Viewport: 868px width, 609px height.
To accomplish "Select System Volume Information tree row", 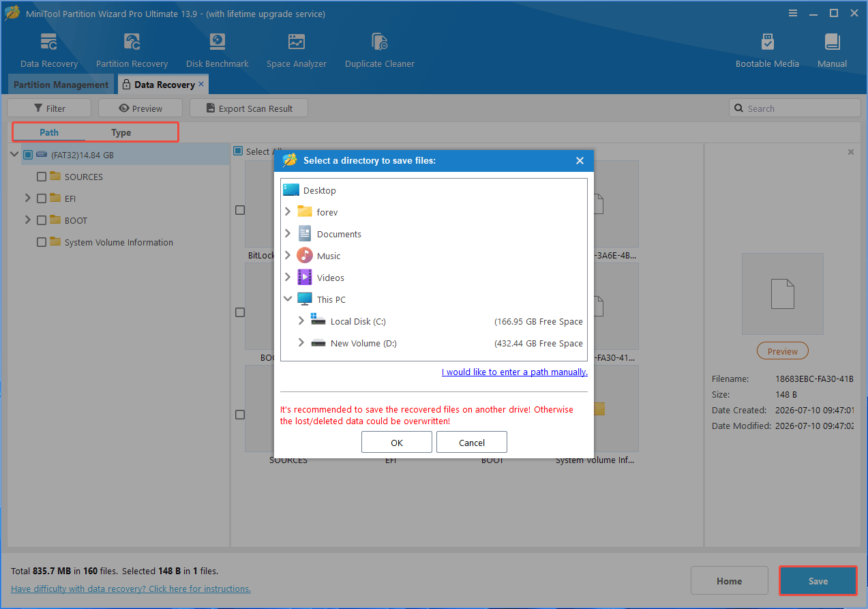I will (x=119, y=242).
